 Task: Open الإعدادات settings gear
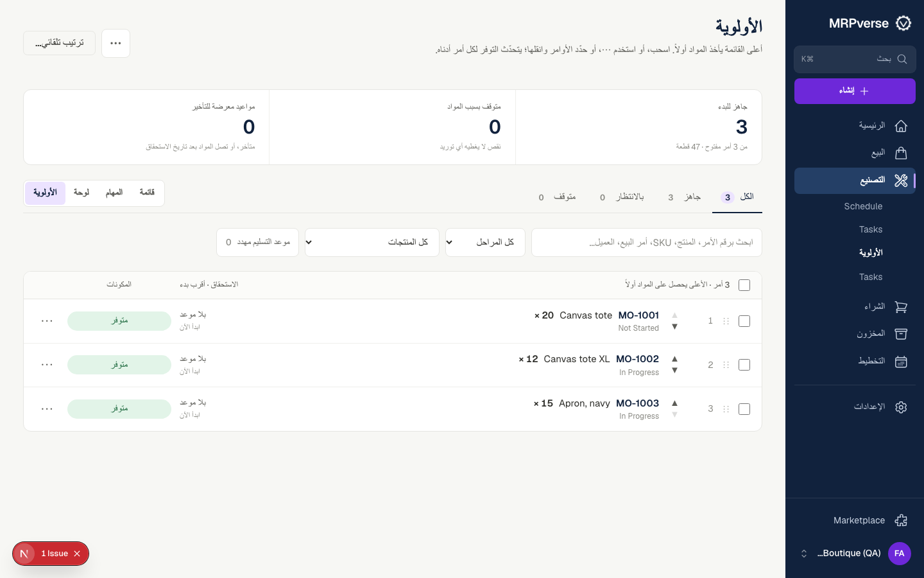855,407
